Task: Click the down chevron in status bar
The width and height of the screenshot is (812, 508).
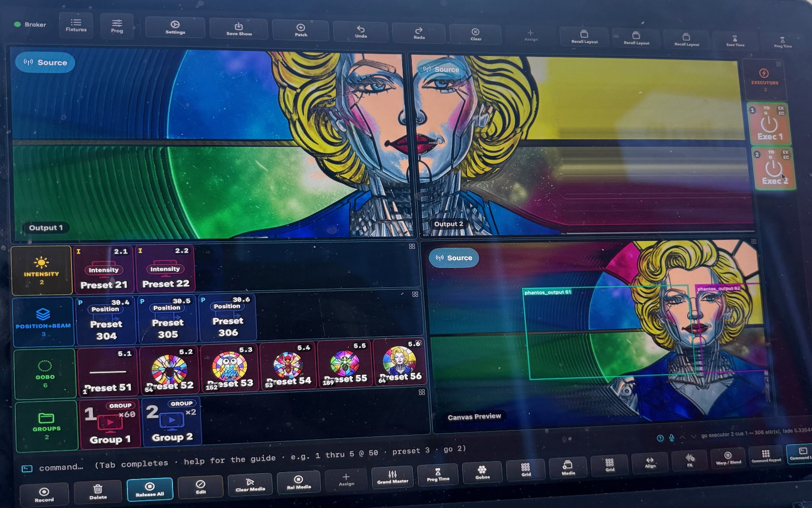Action: [x=694, y=436]
